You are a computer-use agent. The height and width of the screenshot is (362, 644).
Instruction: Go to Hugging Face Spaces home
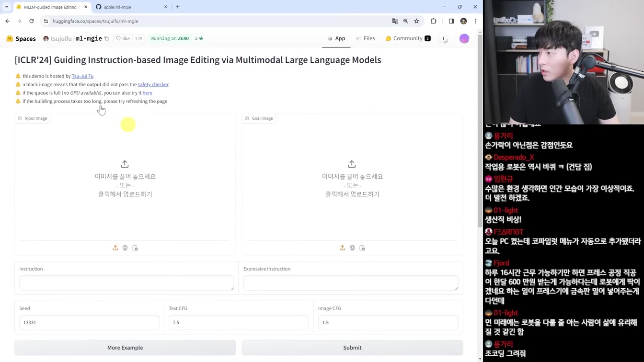pos(21,39)
